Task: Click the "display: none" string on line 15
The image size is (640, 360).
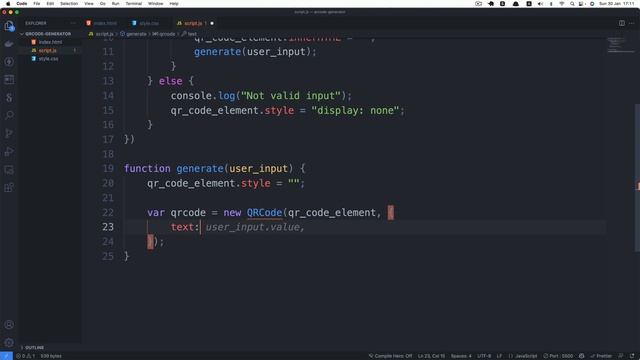Action: point(355,111)
